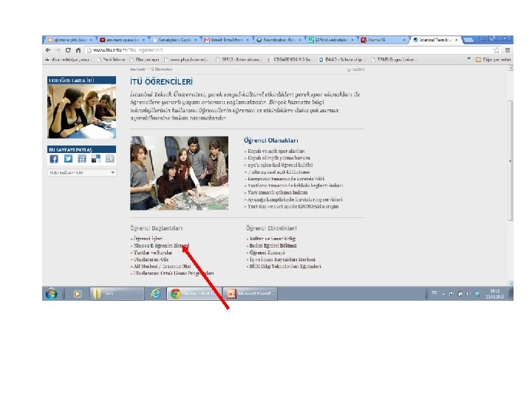Open the browser home page icon
The image size is (532, 399).
pyautogui.click(x=78, y=50)
